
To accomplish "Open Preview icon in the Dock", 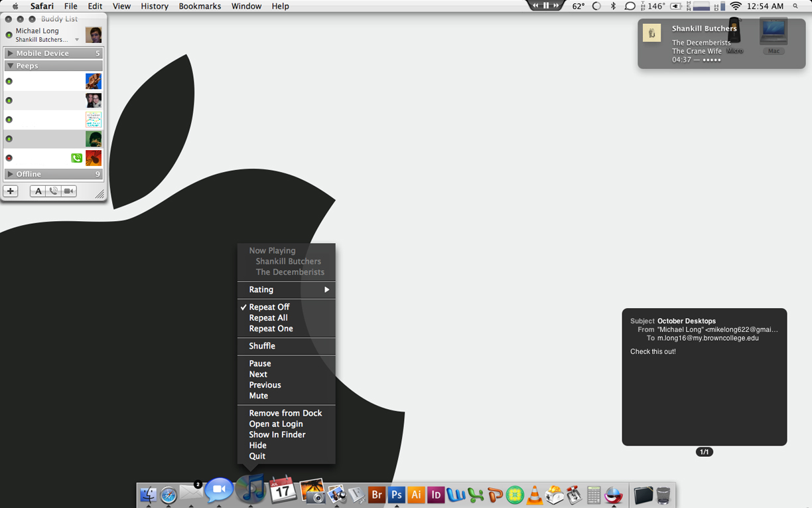I will pos(337,494).
